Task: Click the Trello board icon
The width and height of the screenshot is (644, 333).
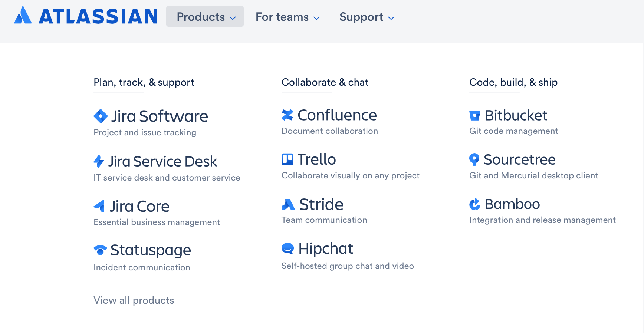Action: click(287, 159)
